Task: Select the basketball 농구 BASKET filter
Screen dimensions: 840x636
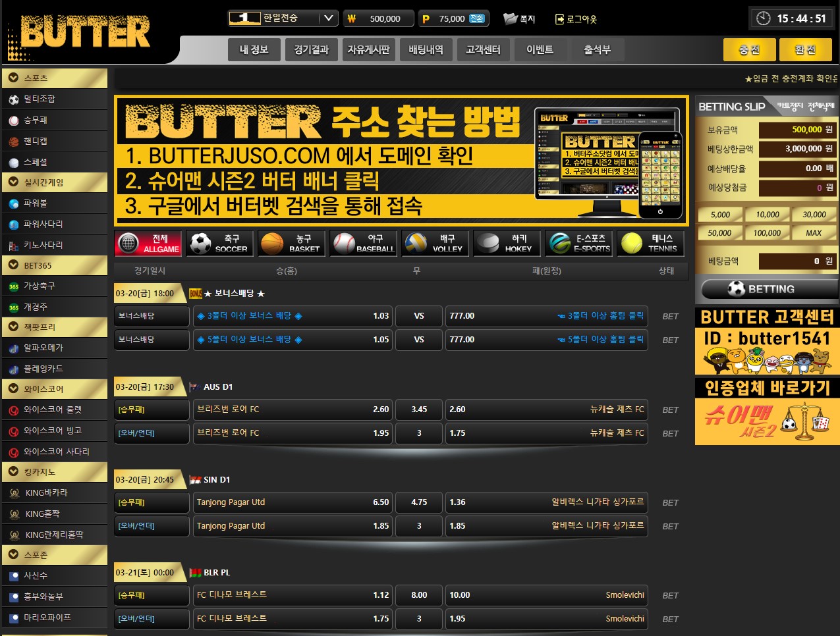Action: [291, 244]
